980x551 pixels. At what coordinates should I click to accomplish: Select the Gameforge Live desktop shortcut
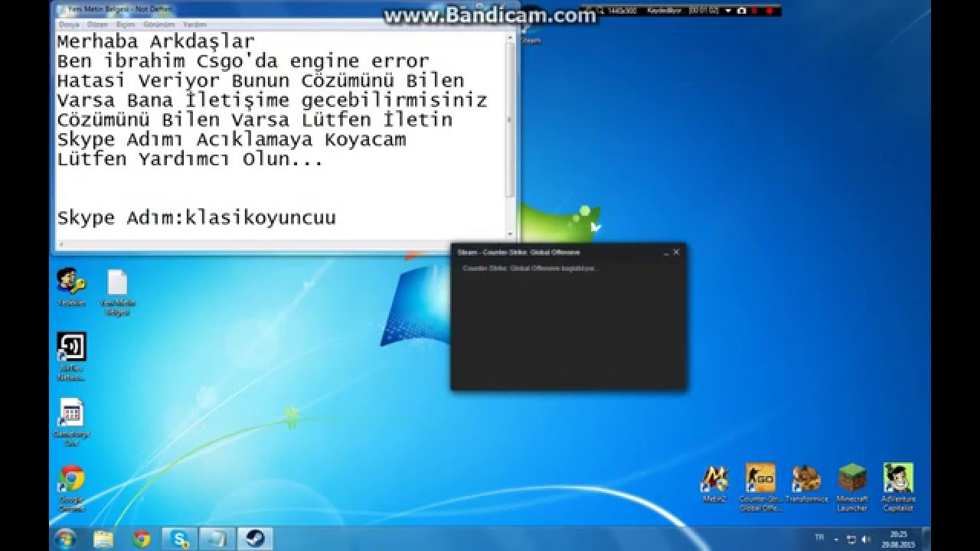pos(71,422)
